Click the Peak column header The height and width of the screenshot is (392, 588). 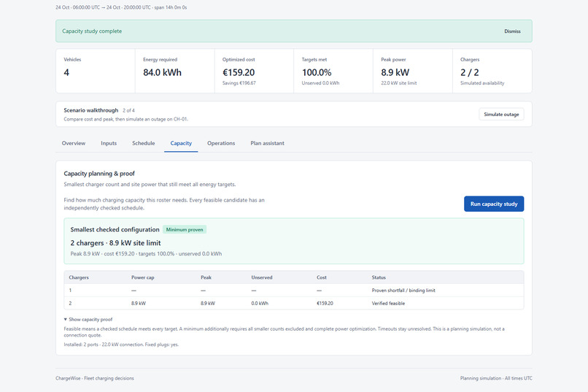(206, 277)
